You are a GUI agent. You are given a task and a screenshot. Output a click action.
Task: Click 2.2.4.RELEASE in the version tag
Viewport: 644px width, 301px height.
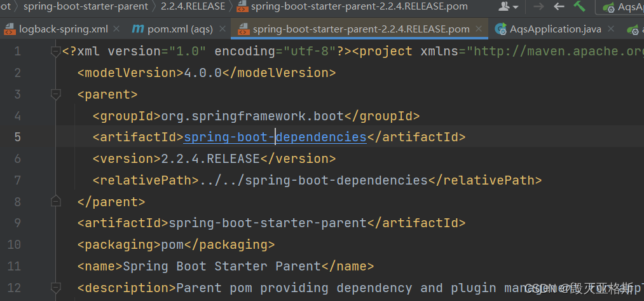click(210, 158)
